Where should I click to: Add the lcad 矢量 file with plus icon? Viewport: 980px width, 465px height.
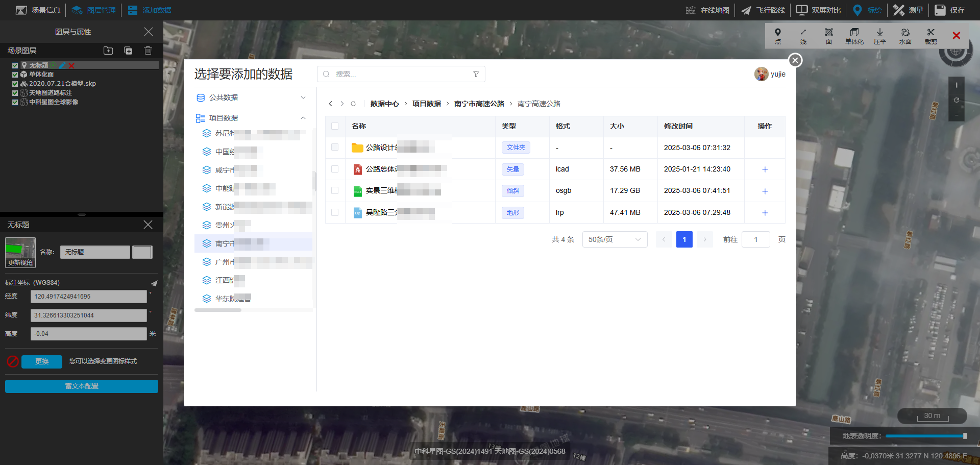tap(765, 169)
